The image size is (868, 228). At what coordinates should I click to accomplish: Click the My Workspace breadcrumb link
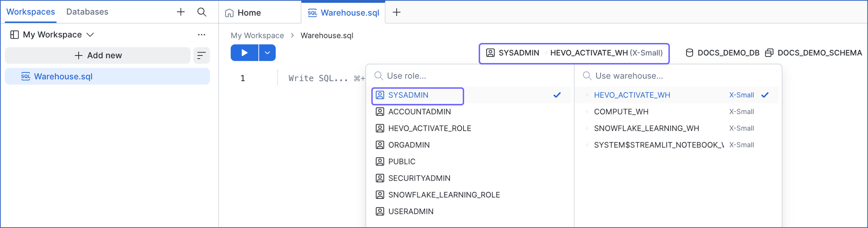pos(257,36)
